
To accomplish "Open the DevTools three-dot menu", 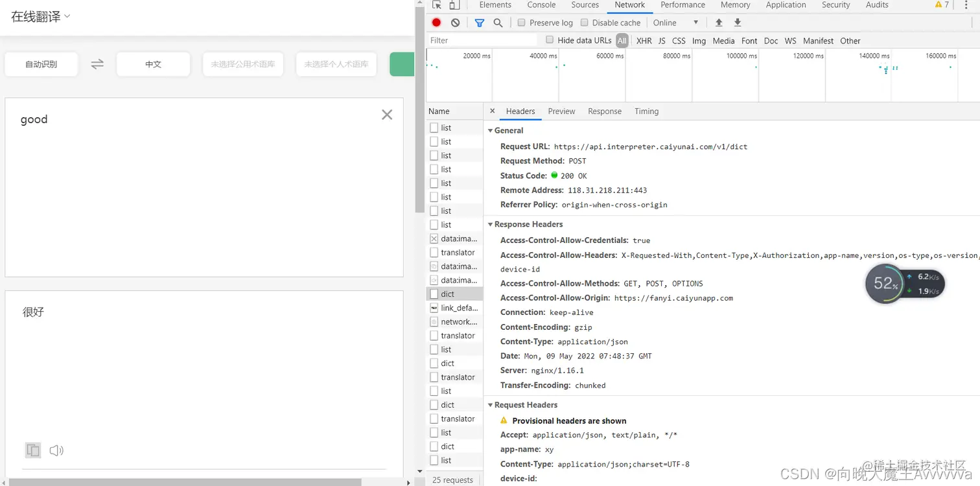I will click(x=966, y=5).
